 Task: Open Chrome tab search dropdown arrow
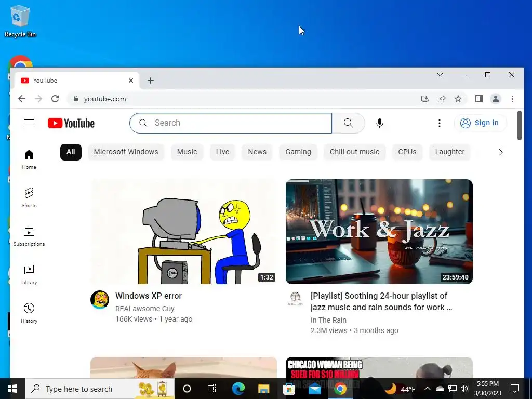(440, 75)
